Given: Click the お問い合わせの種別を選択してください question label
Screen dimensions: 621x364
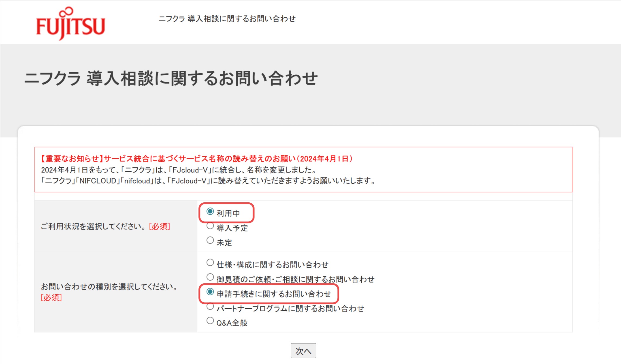Looking at the screenshot, I should 109,287.
